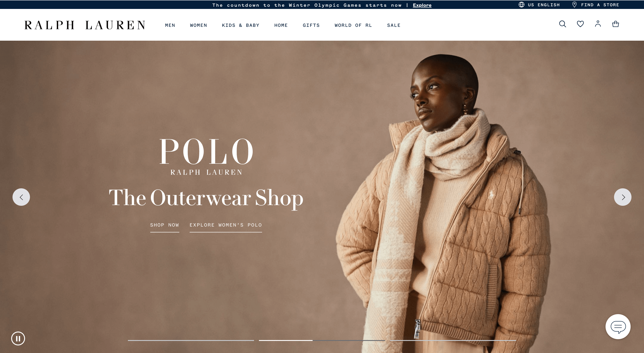Click the globe icon beside US English
644x353 pixels.
(521, 5)
